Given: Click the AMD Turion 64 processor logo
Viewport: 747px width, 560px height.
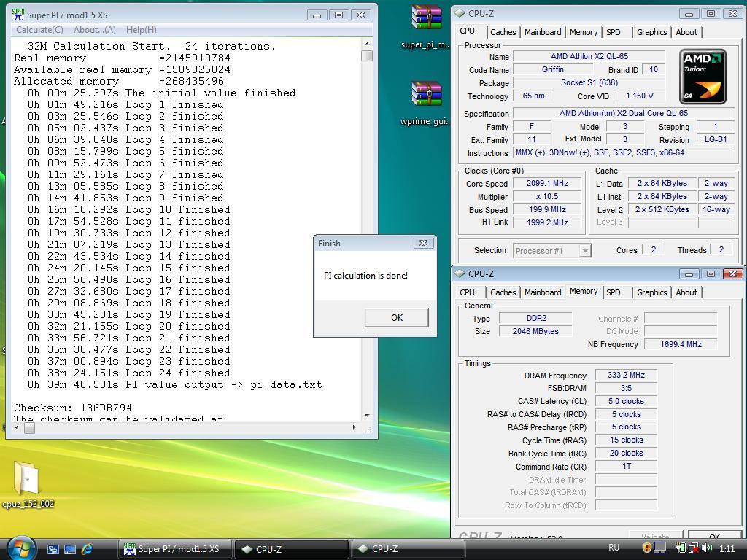Looking at the screenshot, I should [x=703, y=76].
